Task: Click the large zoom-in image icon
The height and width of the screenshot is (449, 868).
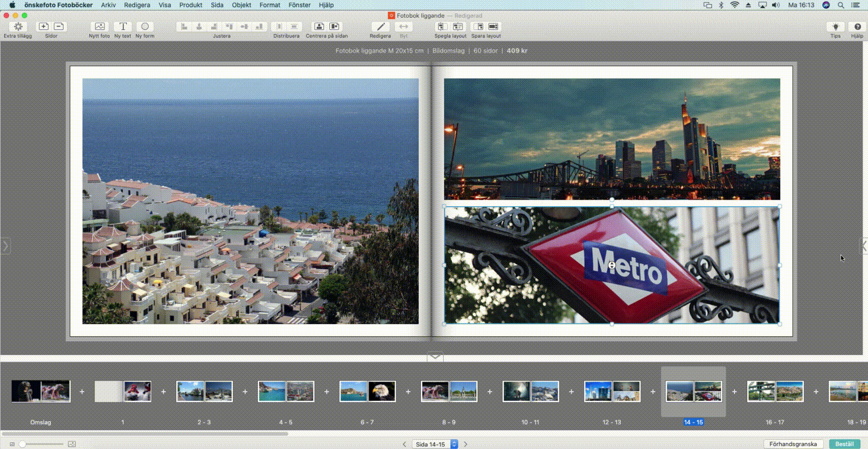Action: 72,444
